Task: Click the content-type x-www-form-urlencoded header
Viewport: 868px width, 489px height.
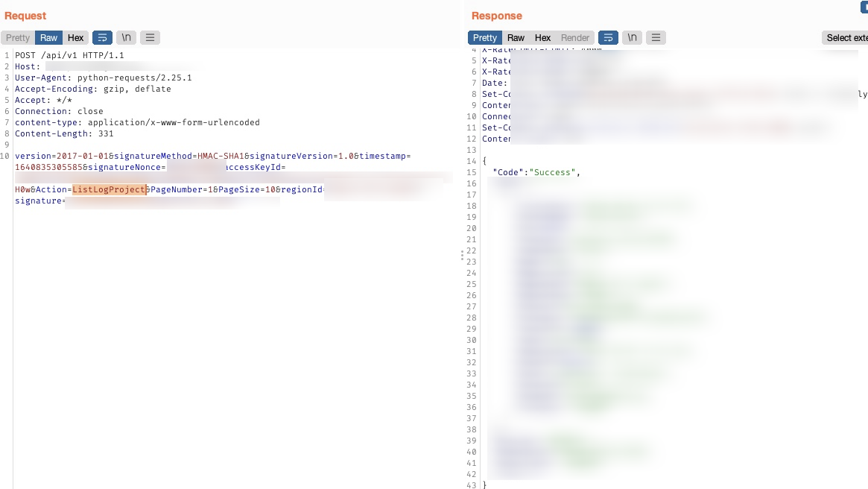Action: [x=137, y=122]
